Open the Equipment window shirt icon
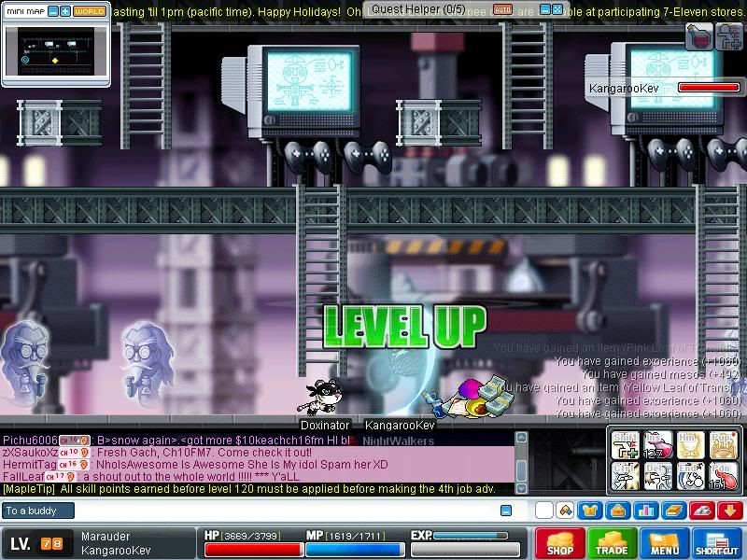The width and height of the screenshot is (747, 560). 590,511
